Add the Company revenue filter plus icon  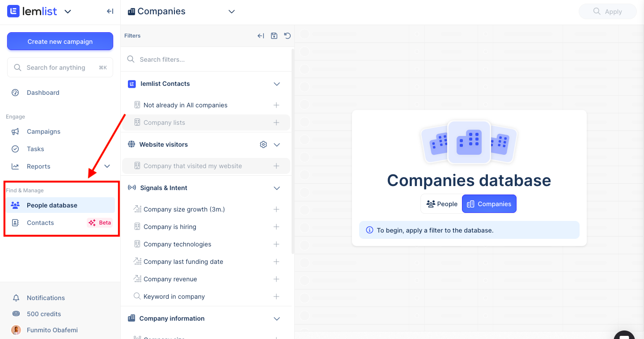click(276, 279)
